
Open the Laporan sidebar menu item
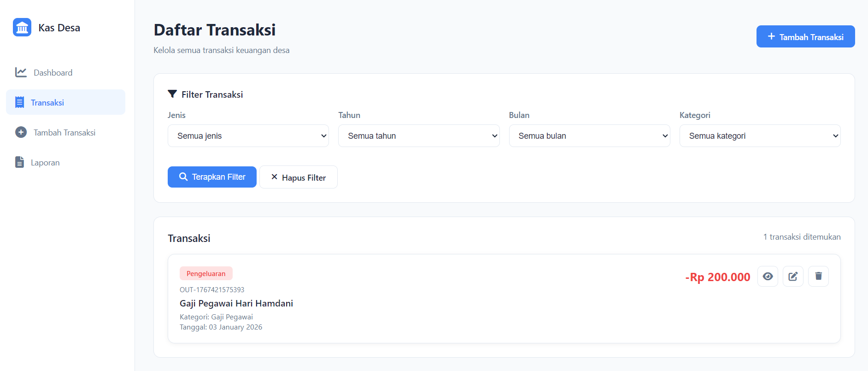pos(65,162)
